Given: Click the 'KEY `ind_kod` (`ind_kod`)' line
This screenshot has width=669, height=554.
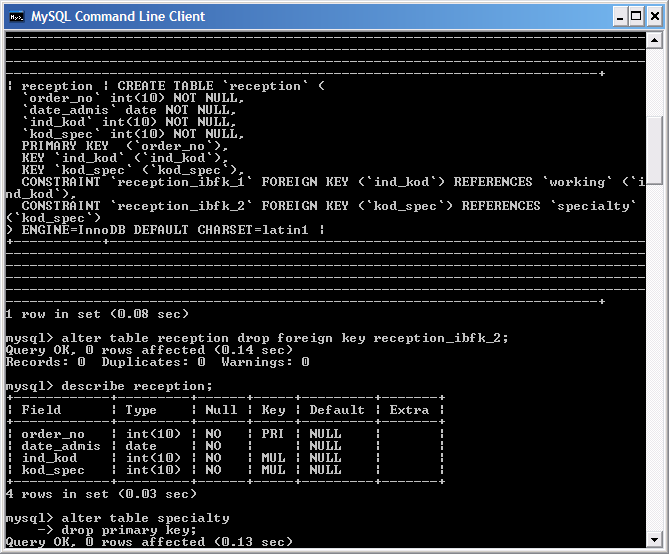Looking at the screenshot, I should pos(125,158).
